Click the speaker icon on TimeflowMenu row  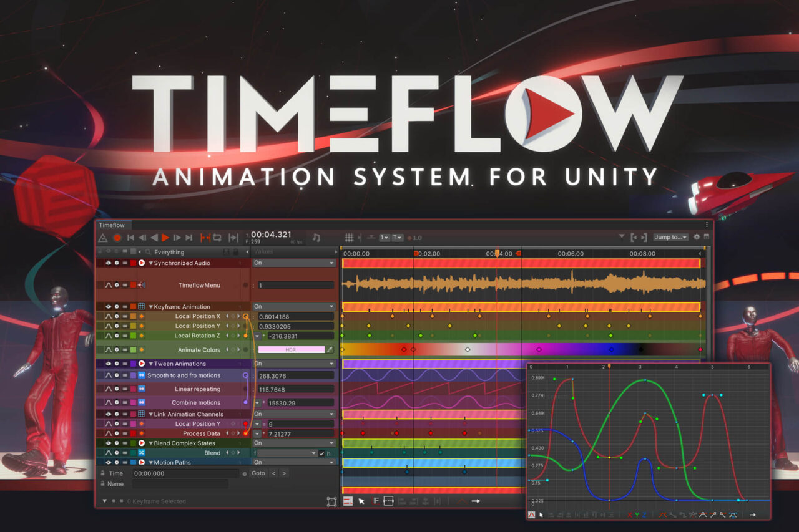tap(142, 285)
